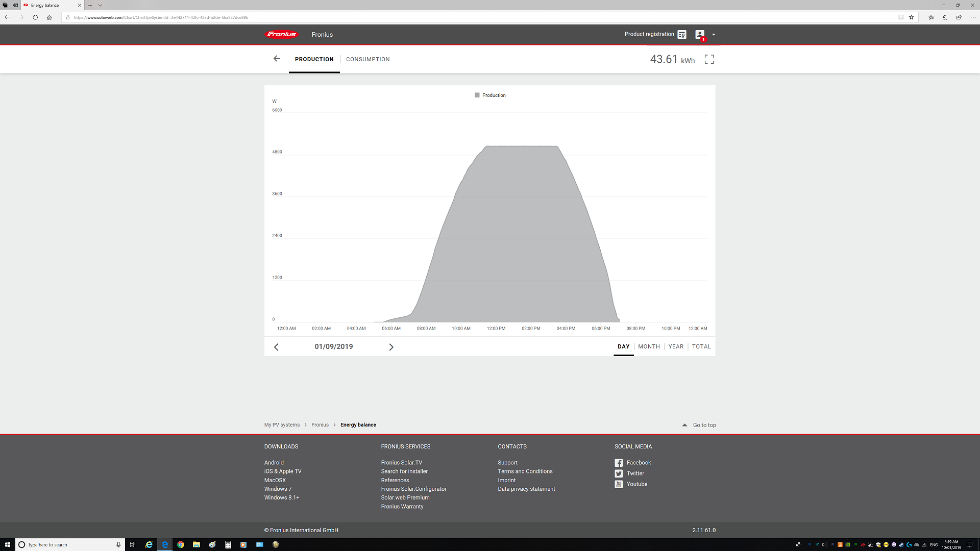Select the DAY view tab
This screenshot has width=980, height=551.
624,346
